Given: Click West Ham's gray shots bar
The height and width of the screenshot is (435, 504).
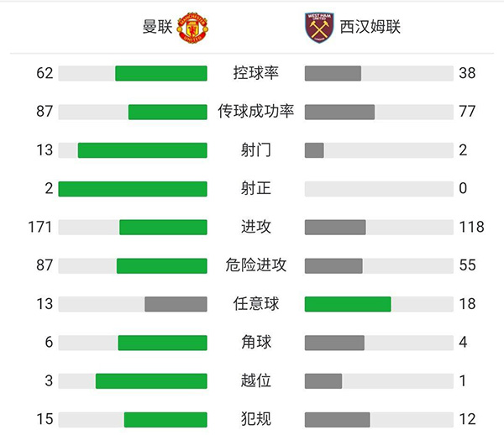Looking at the screenshot, I should pyautogui.click(x=314, y=150).
